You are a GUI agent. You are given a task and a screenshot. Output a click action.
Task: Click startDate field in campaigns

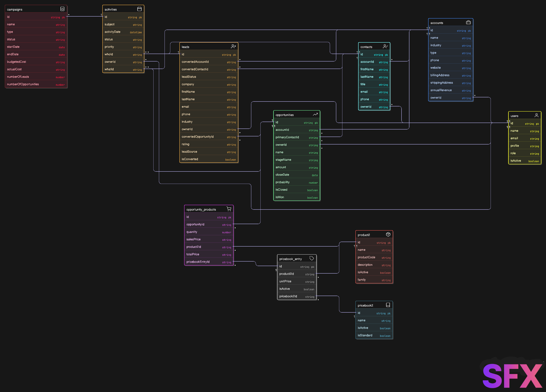tap(36, 47)
